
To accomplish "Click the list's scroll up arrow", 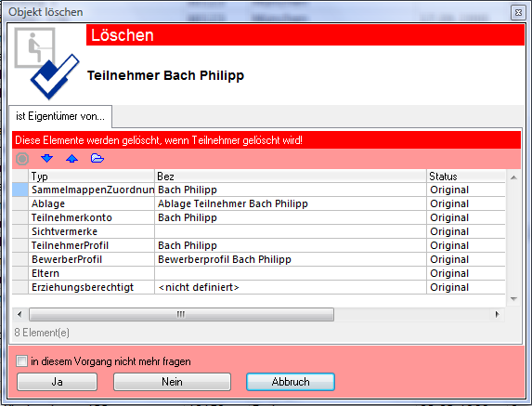I will click(x=513, y=177).
